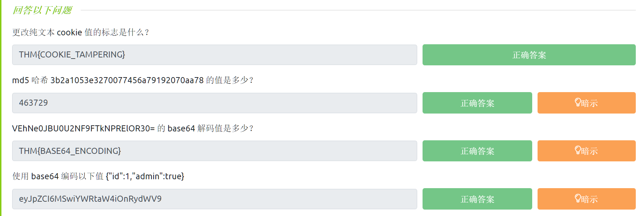Image resolution: width=644 pixels, height=216 pixels.
Task: Click the cookie flag question text
Action: (81, 32)
